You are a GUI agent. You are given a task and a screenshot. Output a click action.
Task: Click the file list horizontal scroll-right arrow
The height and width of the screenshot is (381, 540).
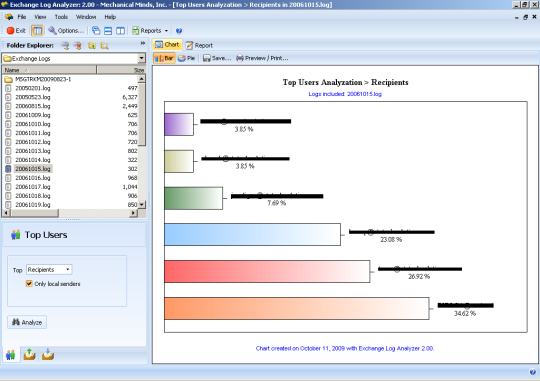pyautogui.click(x=134, y=213)
